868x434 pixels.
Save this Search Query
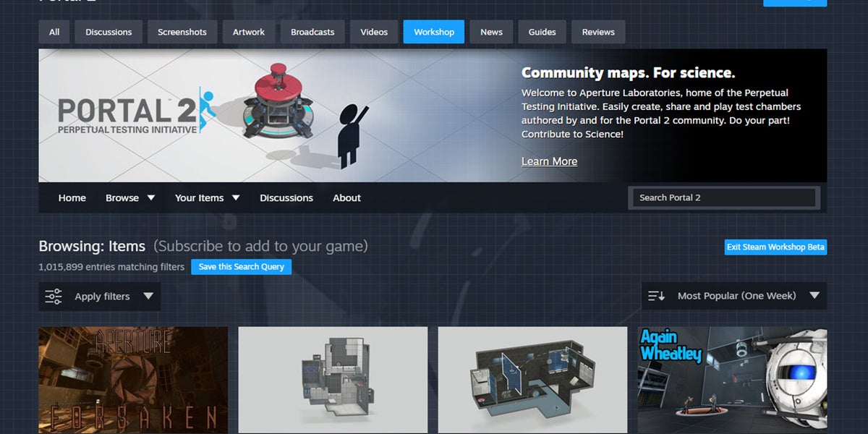[241, 267]
